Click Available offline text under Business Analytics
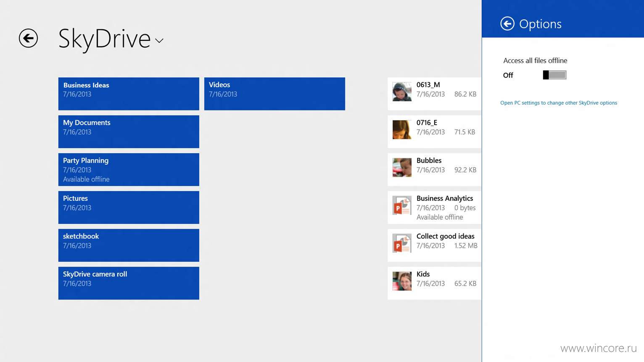The width and height of the screenshot is (644, 362). click(440, 217)
